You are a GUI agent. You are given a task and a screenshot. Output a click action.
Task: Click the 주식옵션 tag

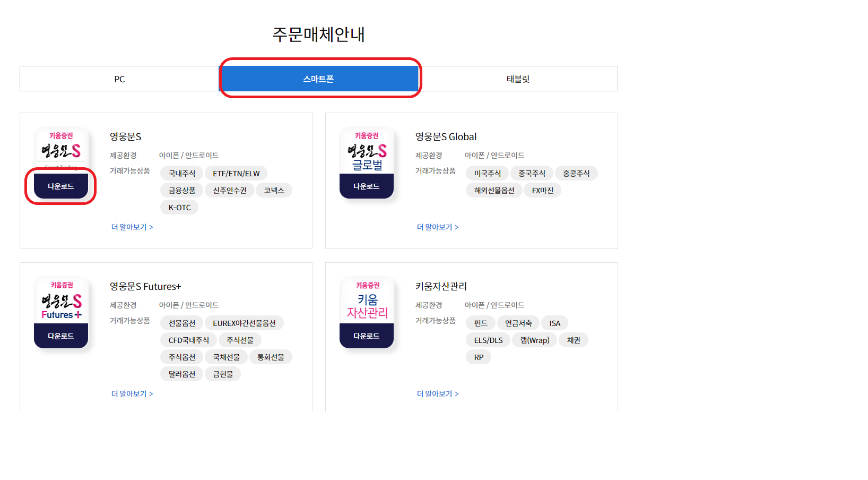[x=182, y=357]
